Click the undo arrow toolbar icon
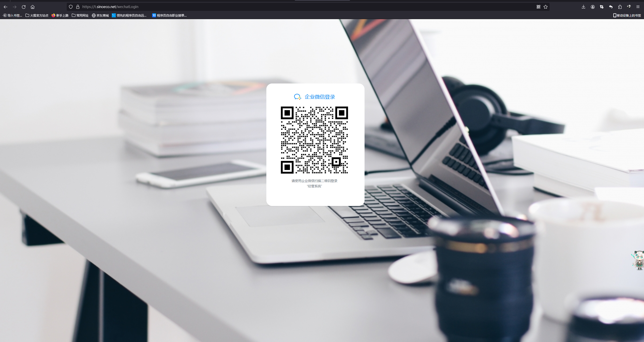 coord(611,7)
